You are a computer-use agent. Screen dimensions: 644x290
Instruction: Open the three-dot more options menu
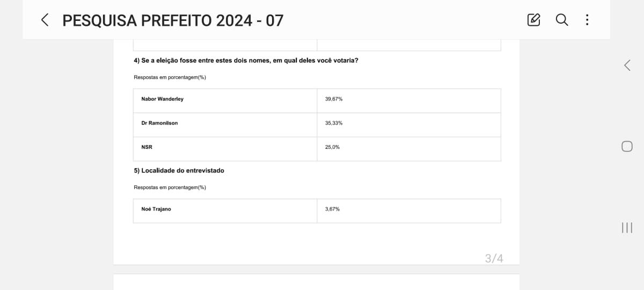[x=587, y=20]
